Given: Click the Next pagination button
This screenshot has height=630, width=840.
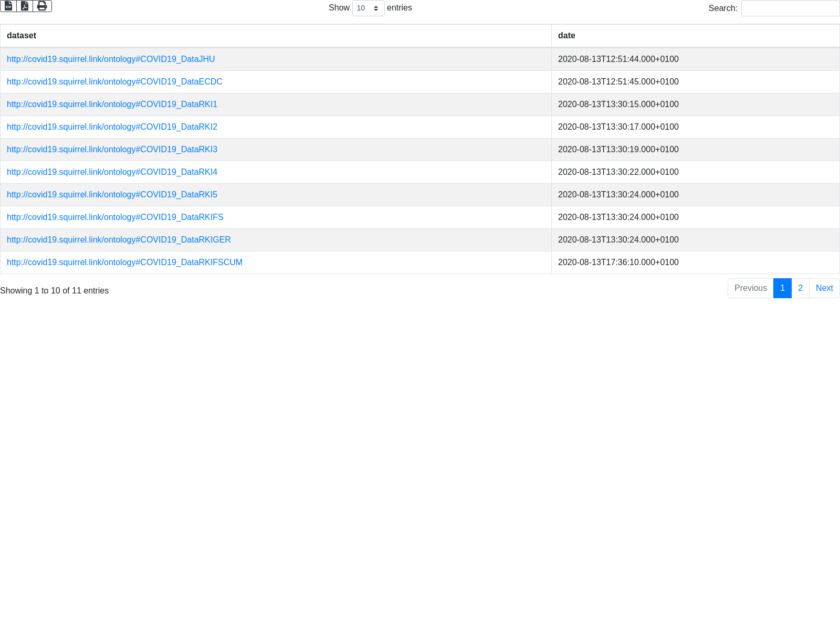Looking at the screenshot, I should (x=824, y=288).
